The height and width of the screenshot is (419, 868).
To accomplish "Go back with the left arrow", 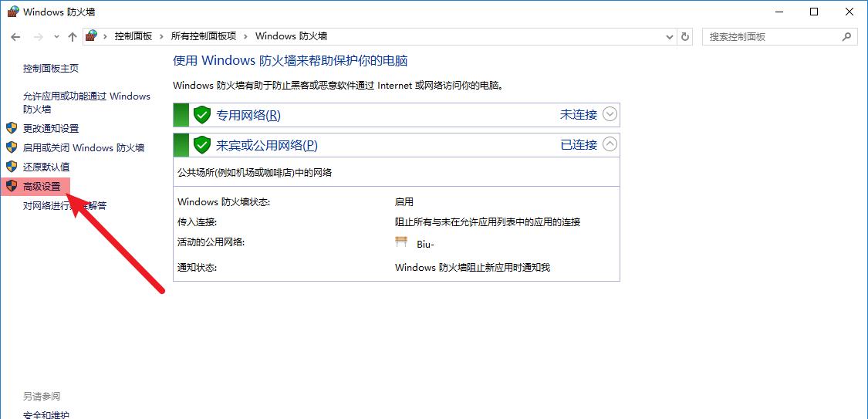I will (15, 36).
